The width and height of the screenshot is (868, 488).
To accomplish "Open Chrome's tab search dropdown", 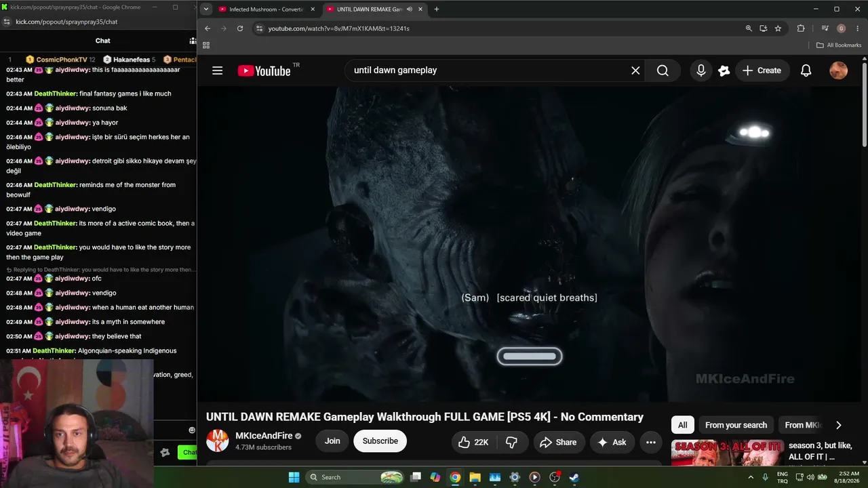I will coord(206,9).
